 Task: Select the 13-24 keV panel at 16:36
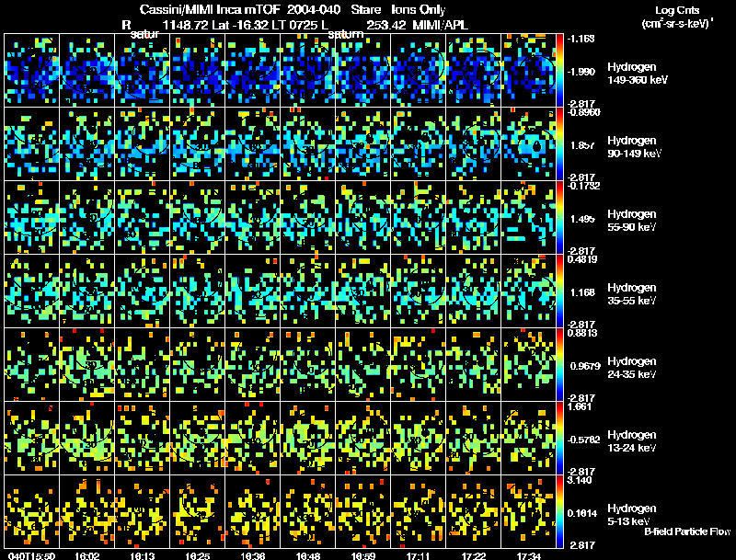[253, 439]
